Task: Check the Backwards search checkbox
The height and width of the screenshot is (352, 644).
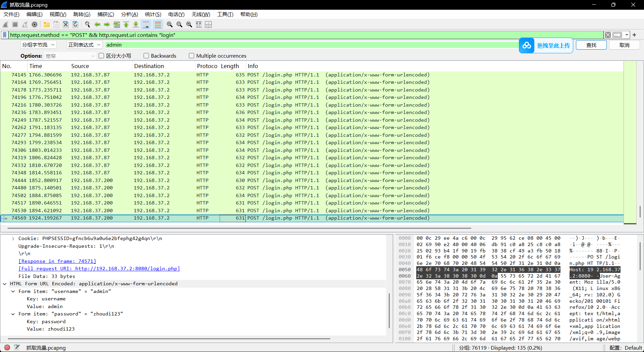Action: (146, 56)
